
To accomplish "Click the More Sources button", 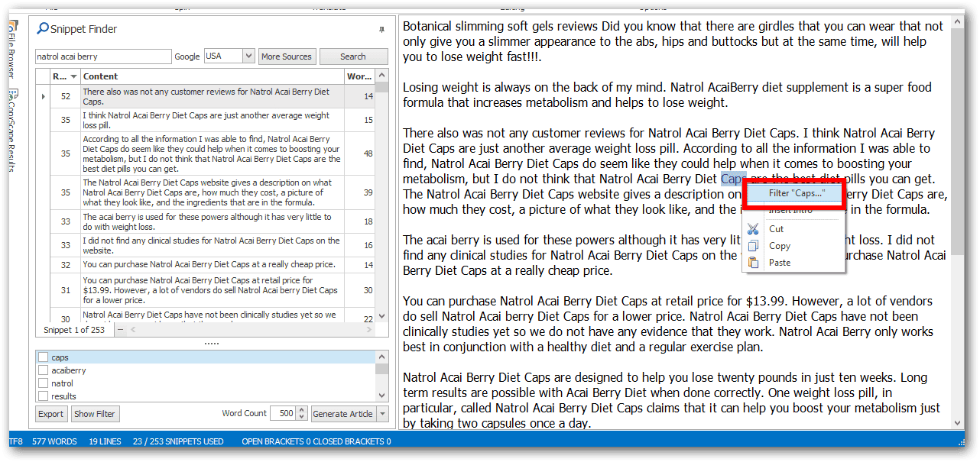I will coord(287,57).
